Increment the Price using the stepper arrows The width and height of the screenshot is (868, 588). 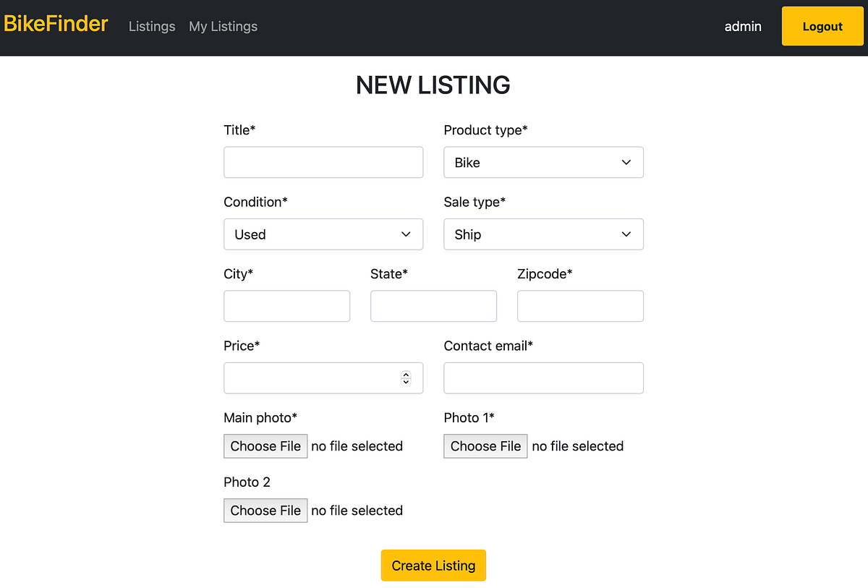406,374
